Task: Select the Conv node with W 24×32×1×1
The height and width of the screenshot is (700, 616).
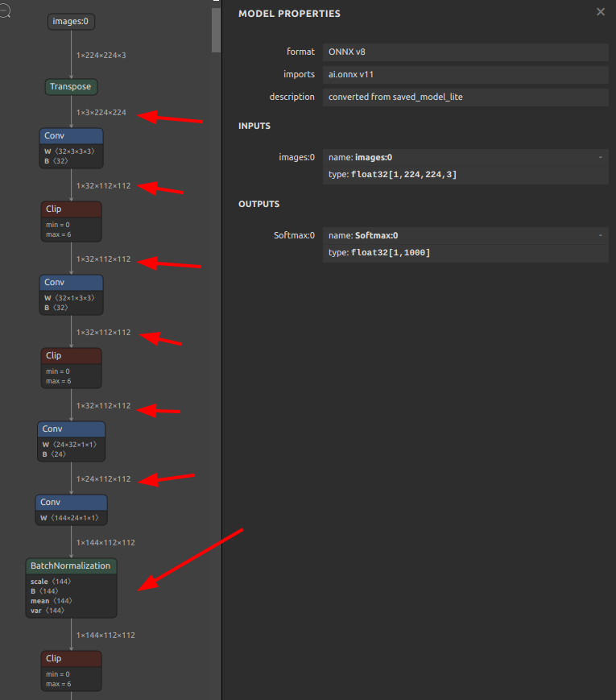Action: tap(71, 429)
